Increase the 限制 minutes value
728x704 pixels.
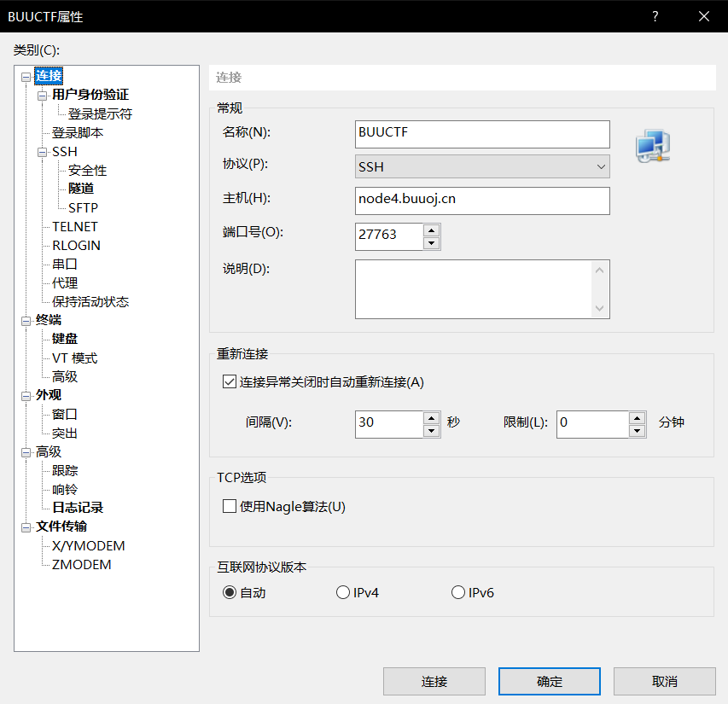[637, 419]
